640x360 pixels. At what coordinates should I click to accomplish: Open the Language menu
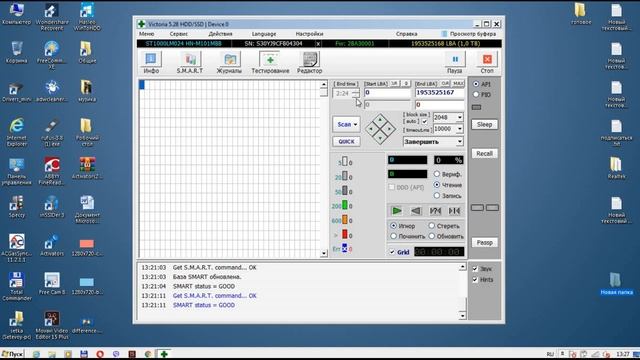264,34
